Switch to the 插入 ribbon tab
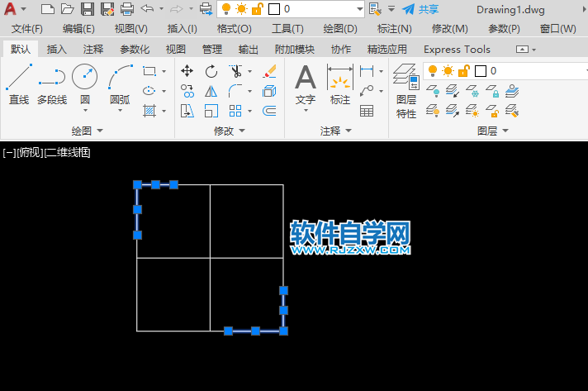588x391 pixels. (x=57, y=49)
